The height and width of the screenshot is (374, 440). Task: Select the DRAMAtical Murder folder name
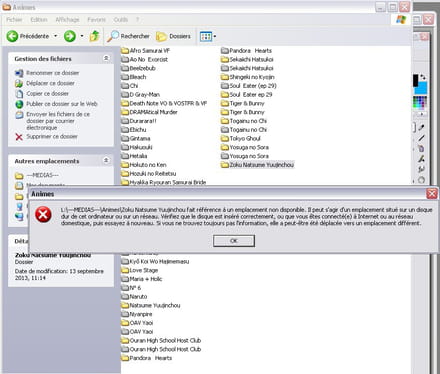coord(153,112)
